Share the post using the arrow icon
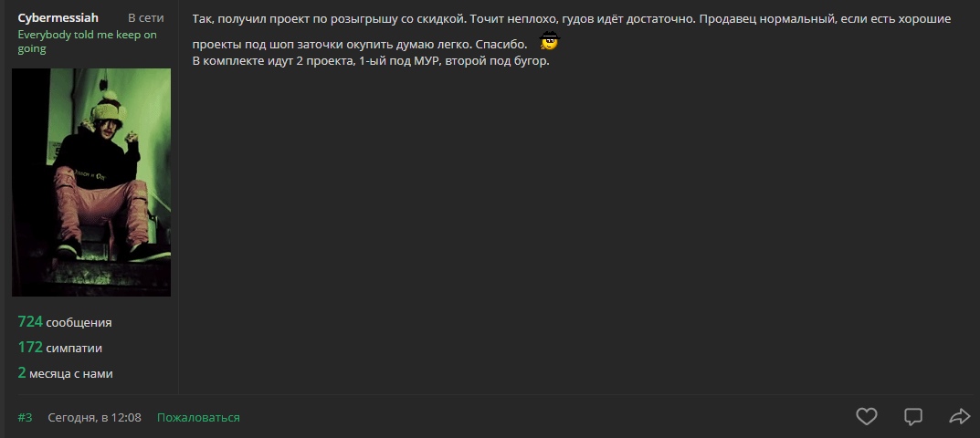980x438 pixels. (x=959, y=417)
